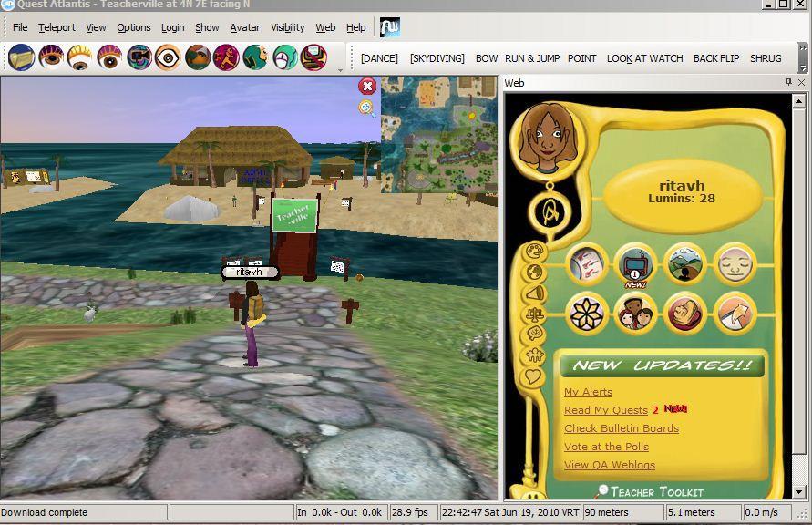Open the Visibility menu
The width and height of the screenshot is (812, 525).
pyautogui.click(x=287, y=27)
